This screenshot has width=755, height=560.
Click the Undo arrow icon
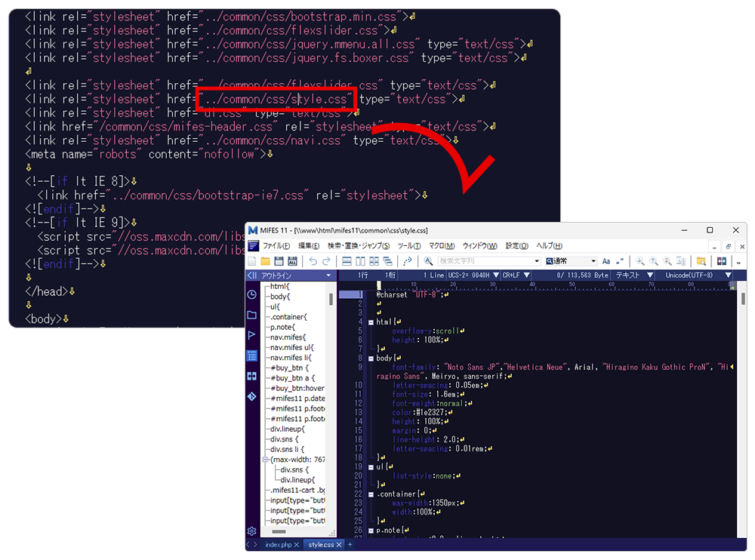coord(313,261)
